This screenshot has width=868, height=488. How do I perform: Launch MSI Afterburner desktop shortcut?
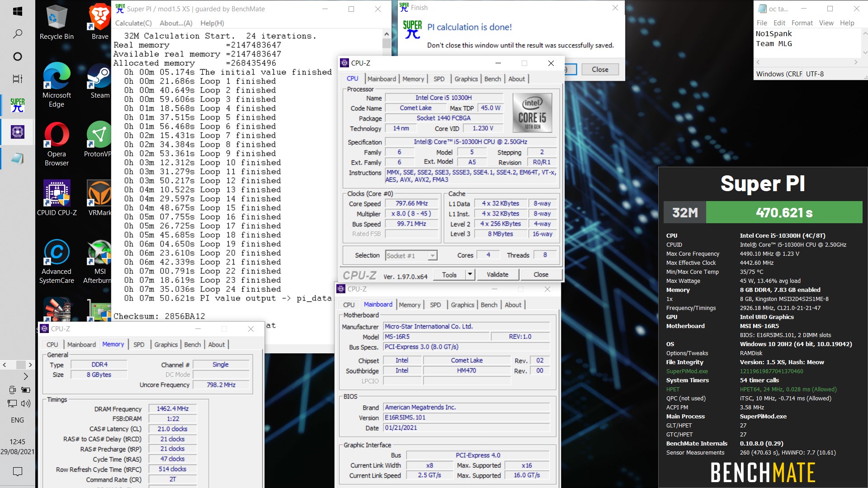click(99, 261)
